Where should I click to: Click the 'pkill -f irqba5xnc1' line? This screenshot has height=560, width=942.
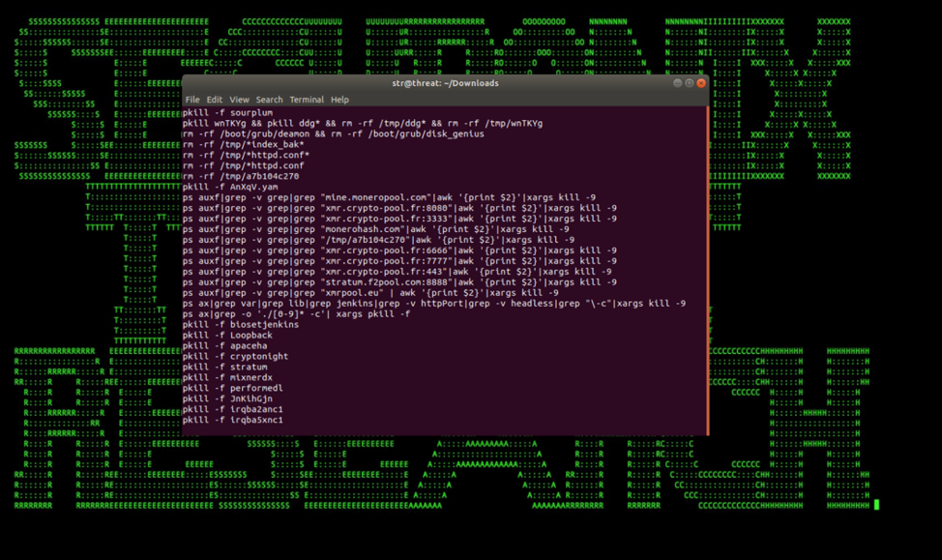[x=232, y=420]
